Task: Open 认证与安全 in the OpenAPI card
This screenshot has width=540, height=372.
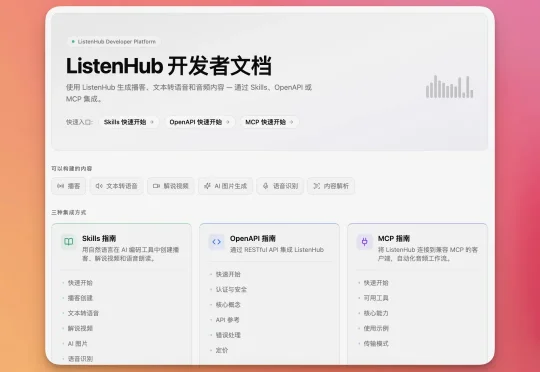Action: (x=231, y=289)
